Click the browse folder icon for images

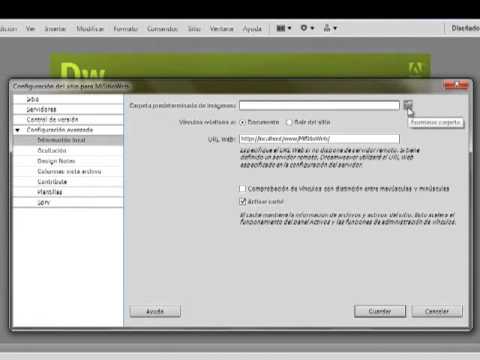pyautogui.click(x=408, y=105)
